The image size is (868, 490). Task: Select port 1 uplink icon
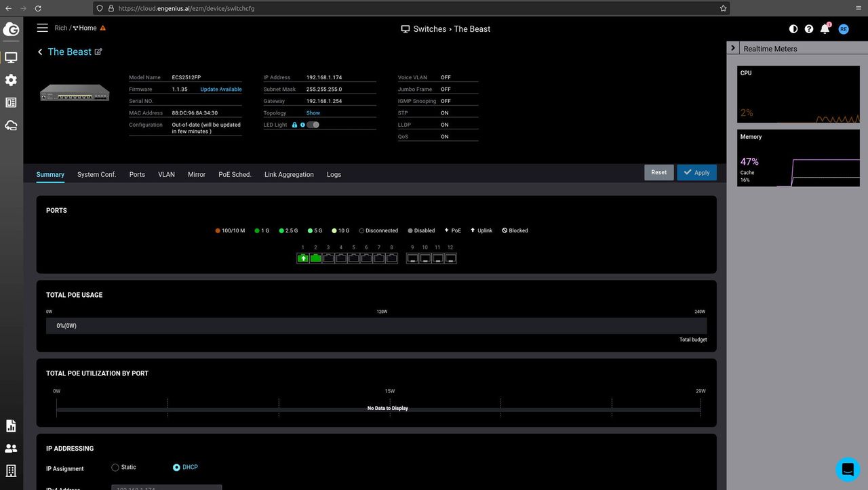303,258
